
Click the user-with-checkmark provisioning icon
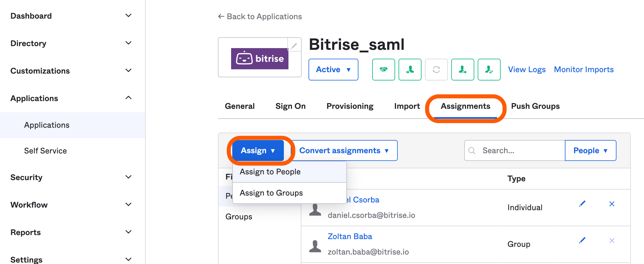pyautogui.click(x=489, y=69)
